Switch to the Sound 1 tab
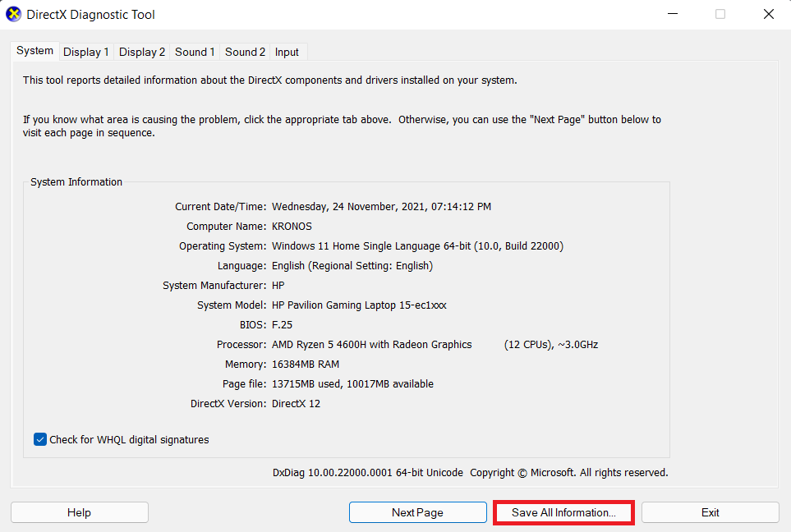Image resolution: width=791 pixels, height=532 pixels. (x=195, y=52)
